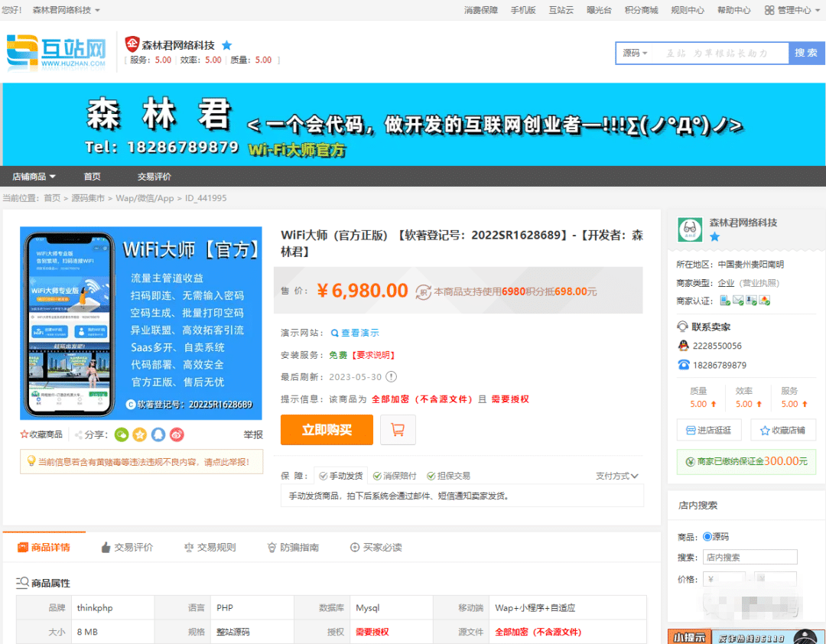
Task: Open 交易评价 in shop nav bar
Action: [x=154, y=177]
